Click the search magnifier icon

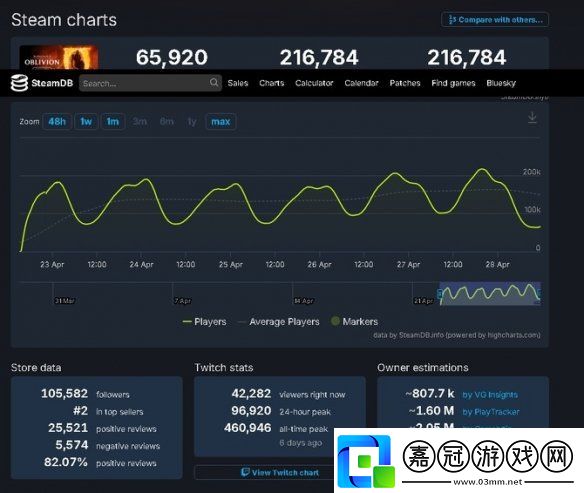tap(214, 83)
